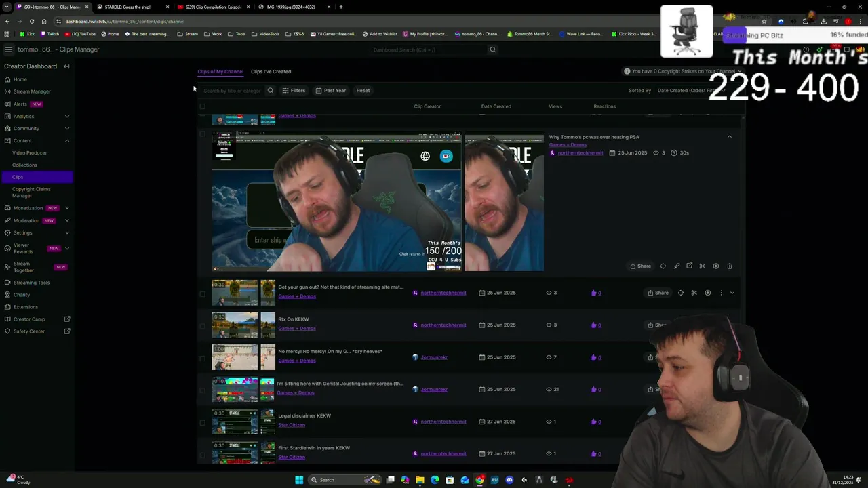868x488 pixels.
Task: Open Sorted By 'Date Created' dropdown
Action: [690, 90]
